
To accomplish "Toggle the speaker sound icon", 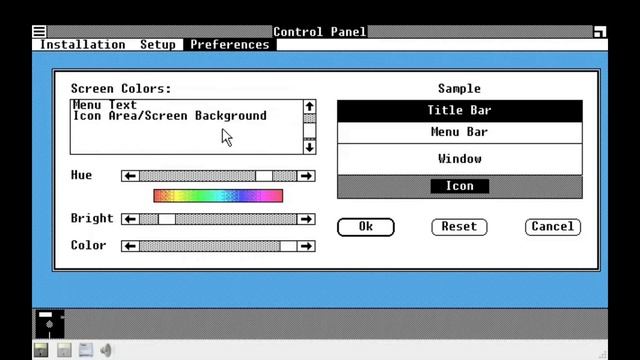I will [106, 350].
